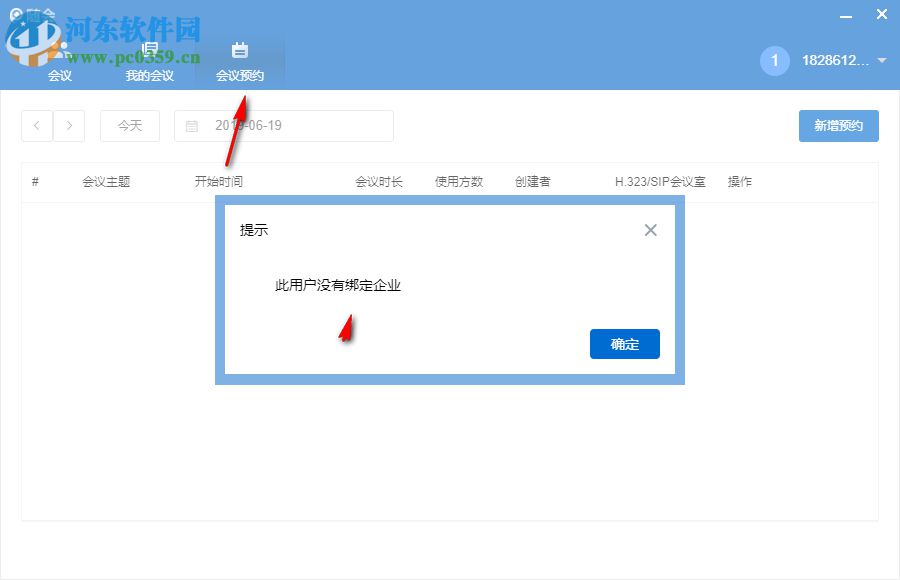
Task: Expand the account dropdown next to 1828612
Action: point(880,60)
